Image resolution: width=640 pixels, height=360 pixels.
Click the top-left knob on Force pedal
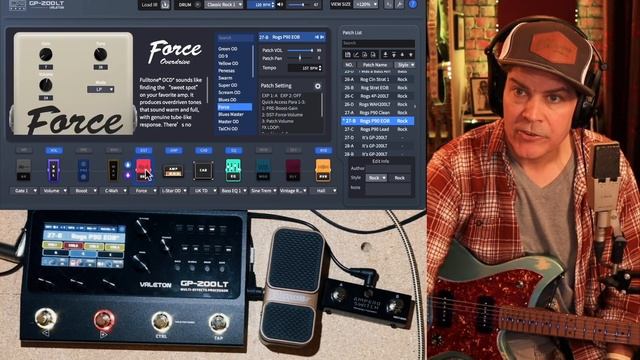pos(46,54)
